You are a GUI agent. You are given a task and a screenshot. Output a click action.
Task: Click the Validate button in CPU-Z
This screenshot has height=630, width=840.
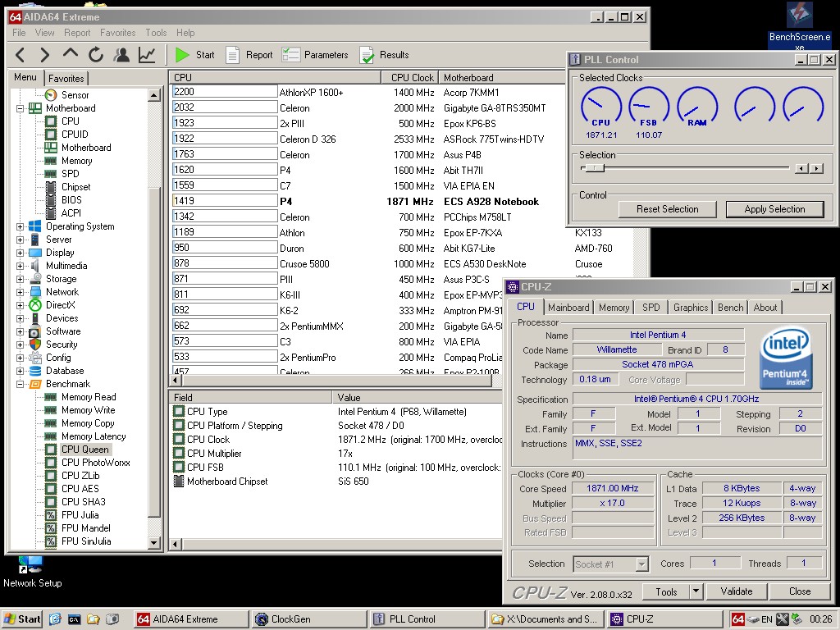tap(737, 591)
